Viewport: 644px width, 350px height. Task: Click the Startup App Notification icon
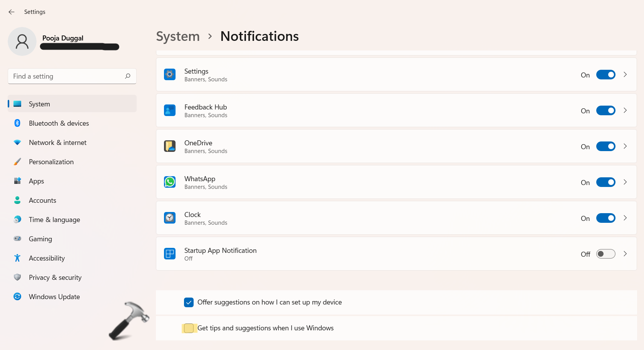coord(170,254)
